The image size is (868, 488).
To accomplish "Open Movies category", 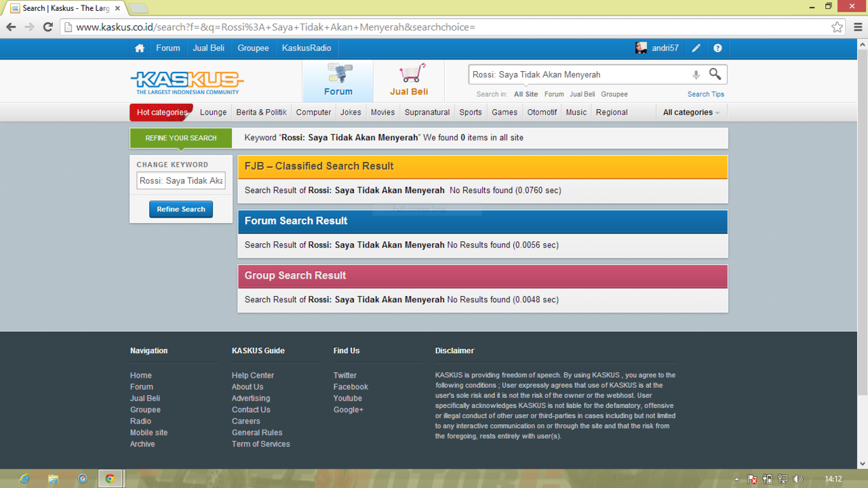I will pyautogui.click(x=382, y=113).
